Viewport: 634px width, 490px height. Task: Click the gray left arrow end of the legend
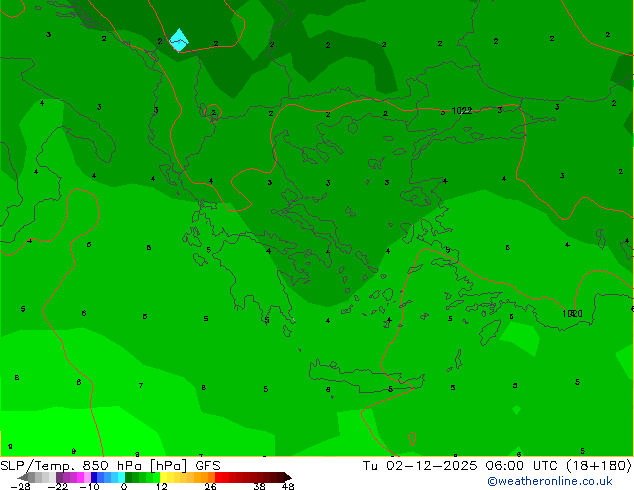(x=23, y=477)
